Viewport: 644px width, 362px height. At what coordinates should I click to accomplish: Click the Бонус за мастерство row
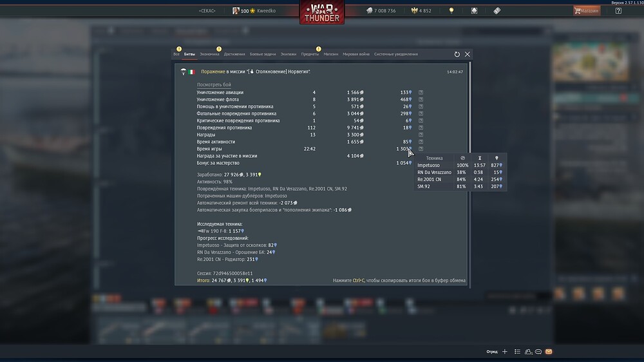pos(304,163)
